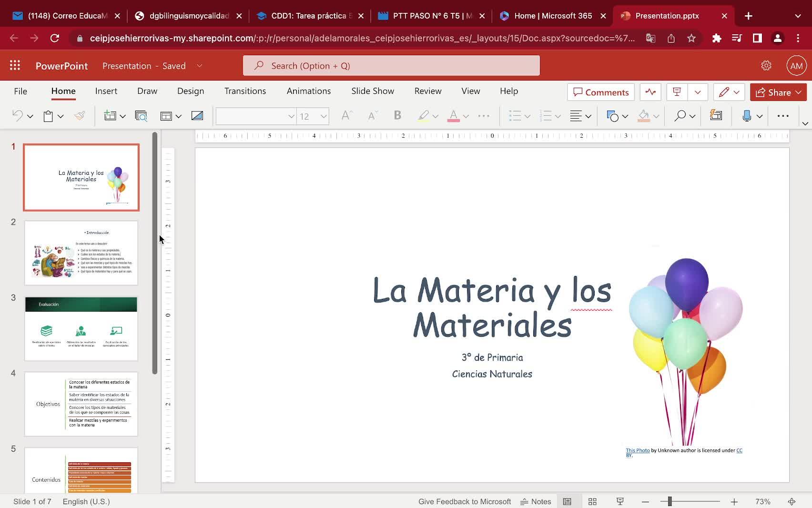
Task: Switch to Normal view in status bar
Action: (567, 501)
